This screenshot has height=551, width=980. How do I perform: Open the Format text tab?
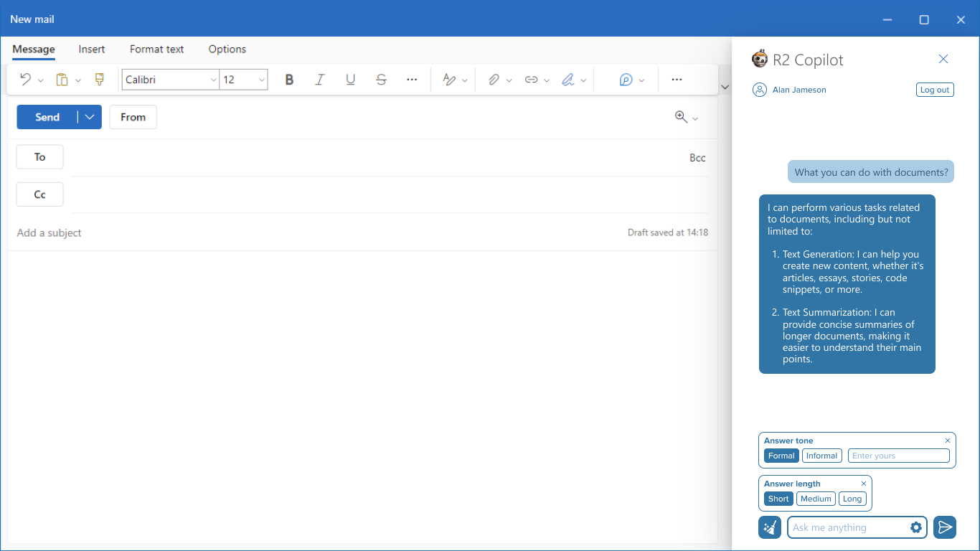[x=157, y=49]
